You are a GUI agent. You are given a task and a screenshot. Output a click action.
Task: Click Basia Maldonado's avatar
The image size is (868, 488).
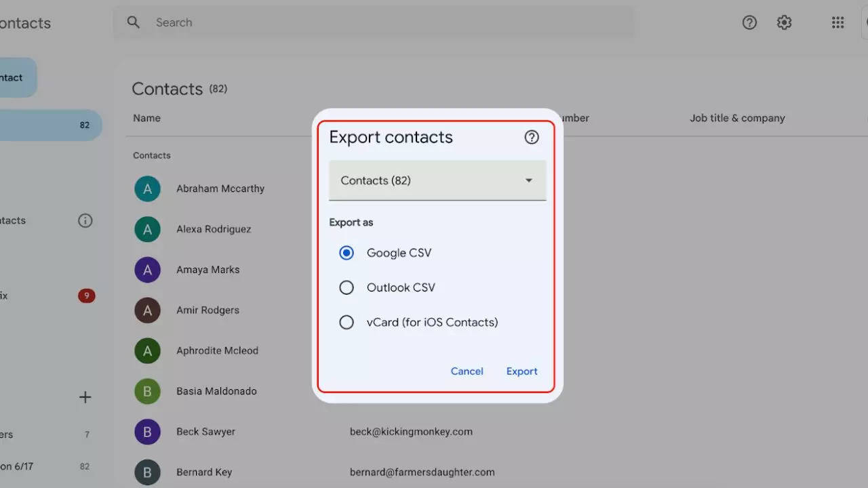click(x=147, y=391)
